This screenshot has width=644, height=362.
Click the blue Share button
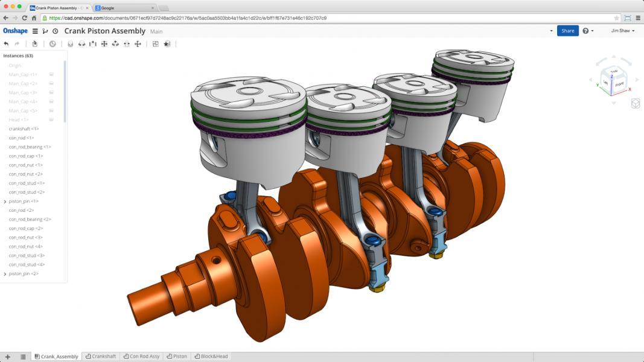[567, 31]
